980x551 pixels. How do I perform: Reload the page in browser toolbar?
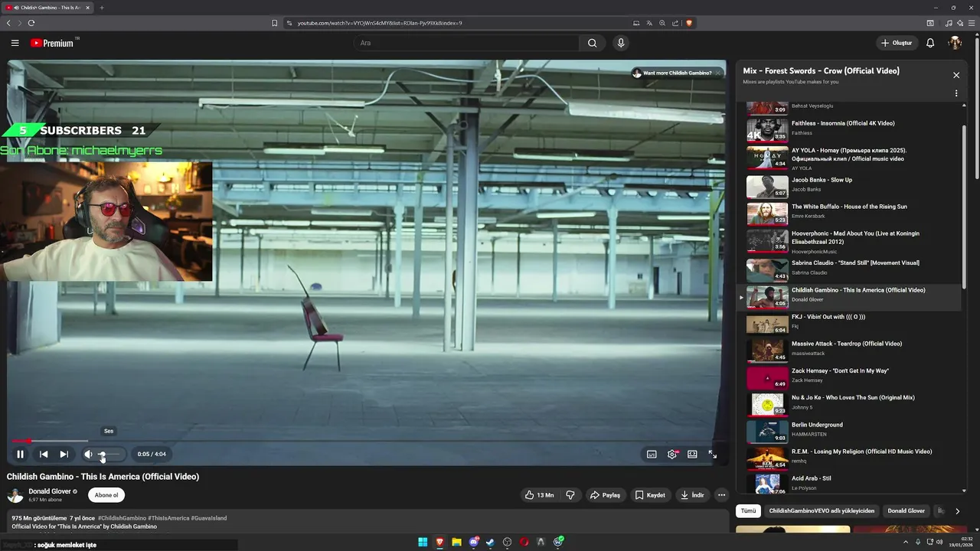pos(31,23)
